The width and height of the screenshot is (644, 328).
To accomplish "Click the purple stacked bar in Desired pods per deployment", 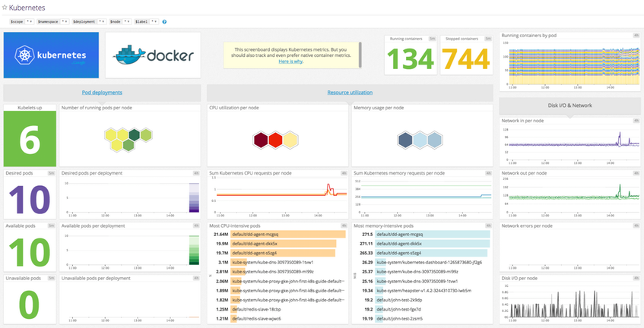I will pyautogui.click(x=194, y=197).
